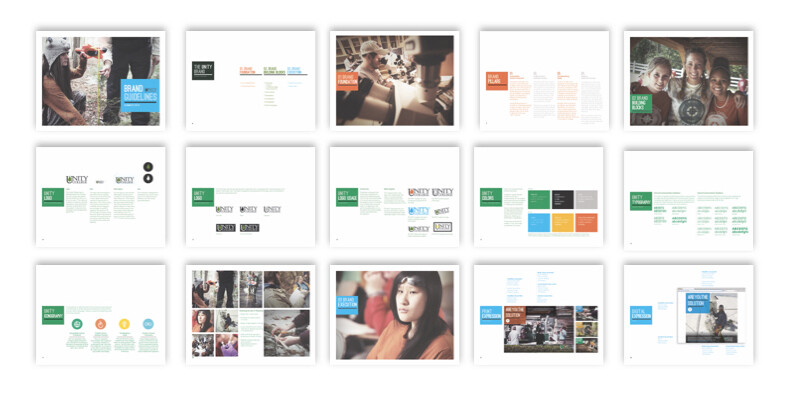
Task: Pick the dark charcoal swatch on Colors page
Action: tap(563, 200)
